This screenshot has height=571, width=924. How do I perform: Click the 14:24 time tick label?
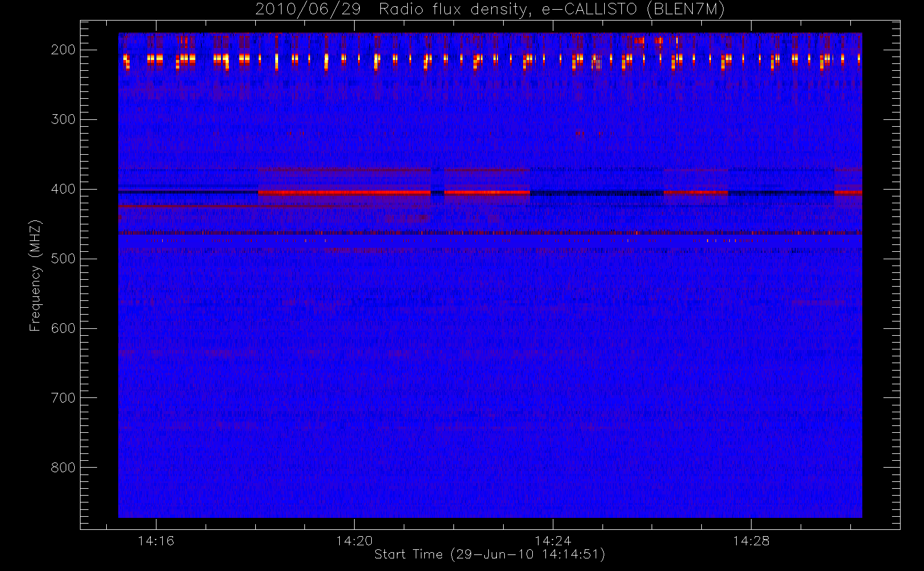coord(553,541)
